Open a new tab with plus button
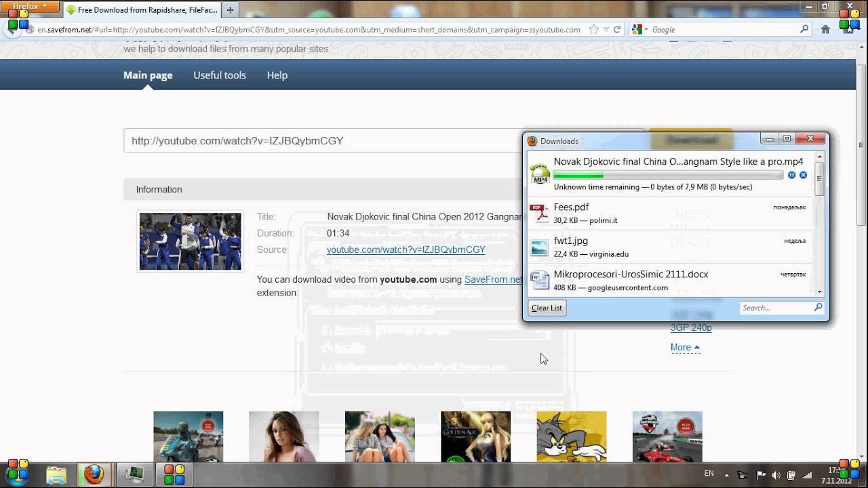The height and width of the screenshot is (488, 868). [230, 10]
